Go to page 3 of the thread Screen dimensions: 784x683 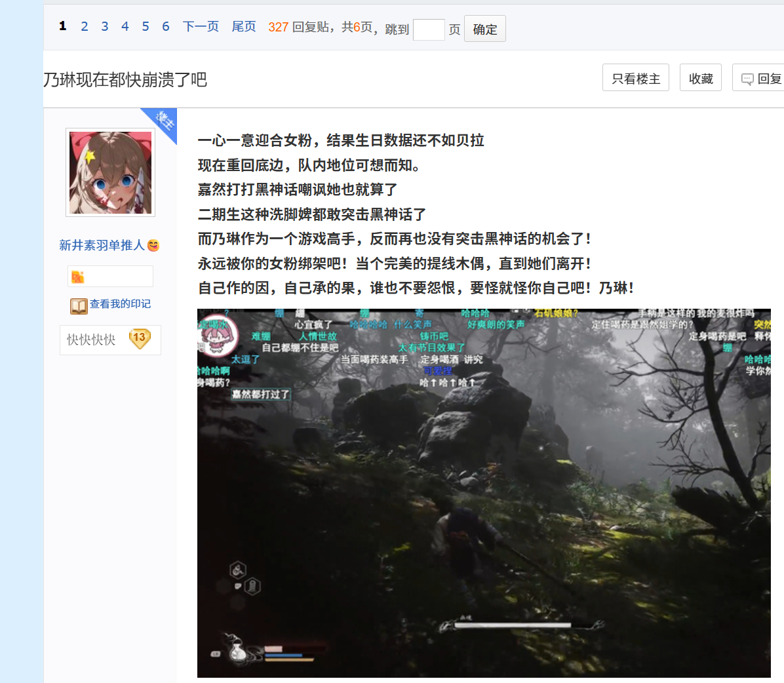coord(104,26)
